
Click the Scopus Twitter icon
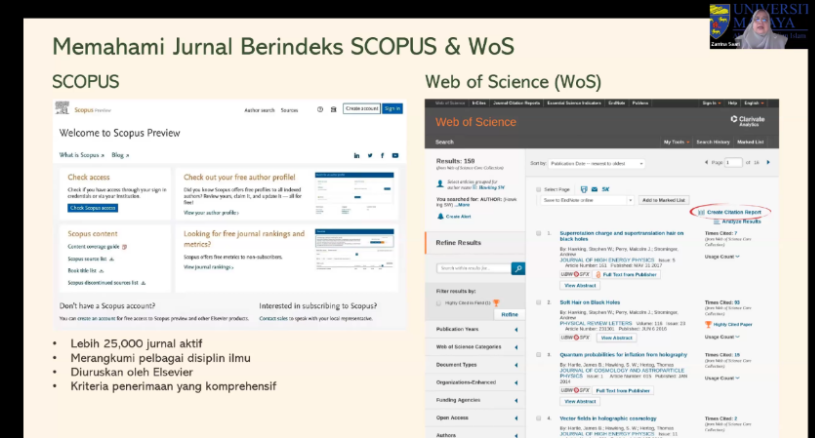click(x=369, y=156)
